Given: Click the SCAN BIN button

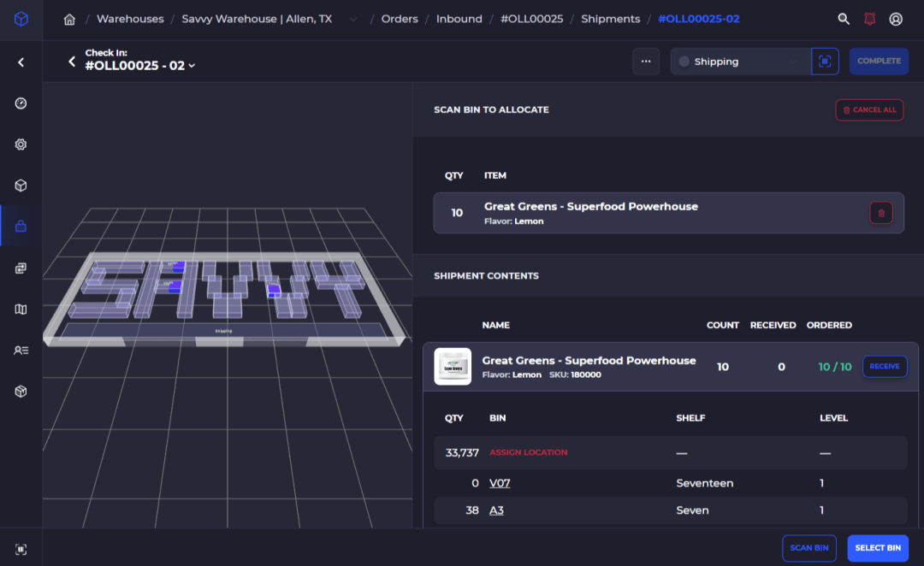Looking at the screenshot, I should (x=809, y=548).
